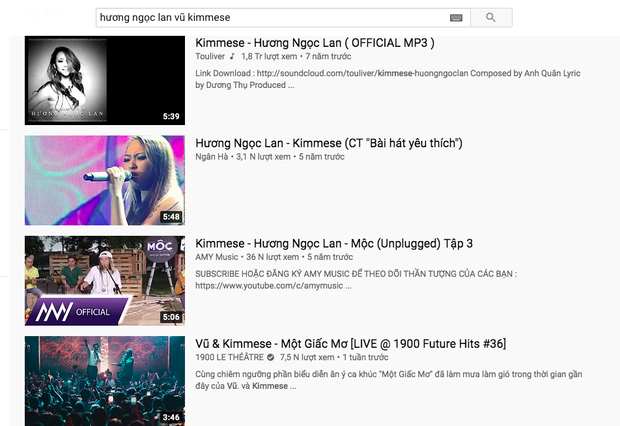Click description starting 'SUBSCRIBE HOẶC ĐĂNG KÝ AMY MUSIC'
This screenshot has height=426, width=620.
(356, 280)
